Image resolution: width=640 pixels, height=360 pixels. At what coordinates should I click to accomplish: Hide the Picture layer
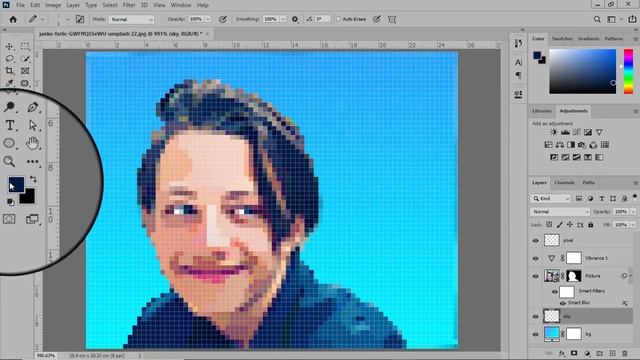point(536,276)
